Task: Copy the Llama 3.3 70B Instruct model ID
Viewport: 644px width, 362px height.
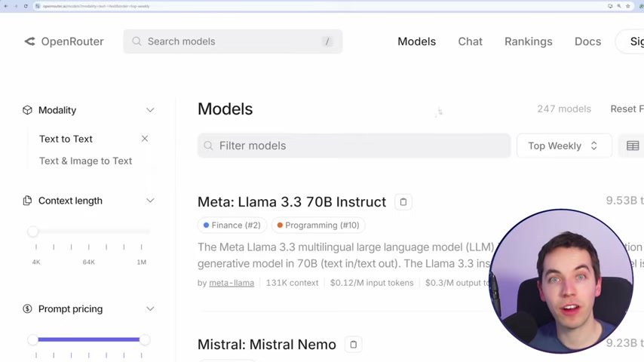Action: pos(403,202)
